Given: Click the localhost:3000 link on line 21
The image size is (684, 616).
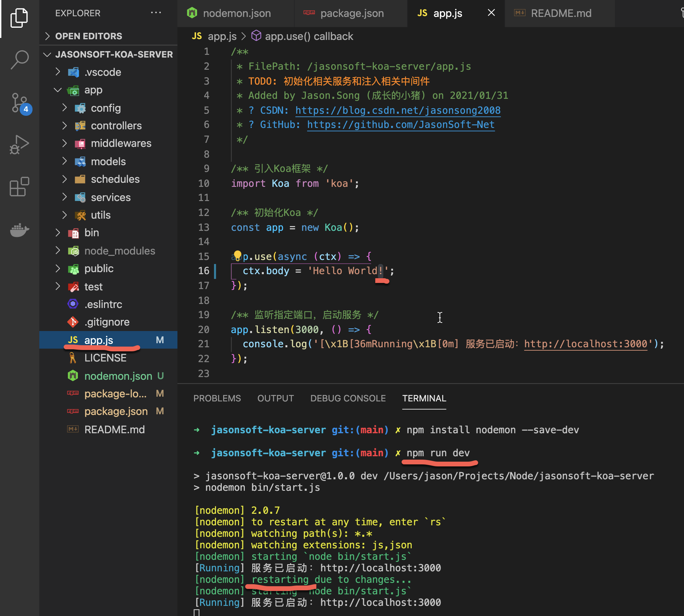Looking at the screenshot, I should [585, 344].
